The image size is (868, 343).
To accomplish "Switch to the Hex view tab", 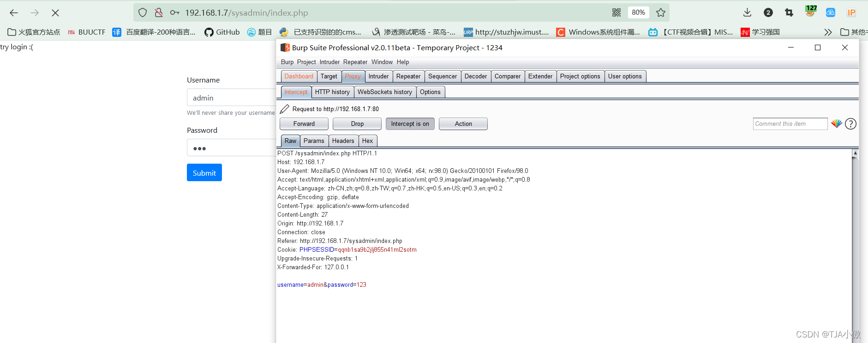I will 368,141.
